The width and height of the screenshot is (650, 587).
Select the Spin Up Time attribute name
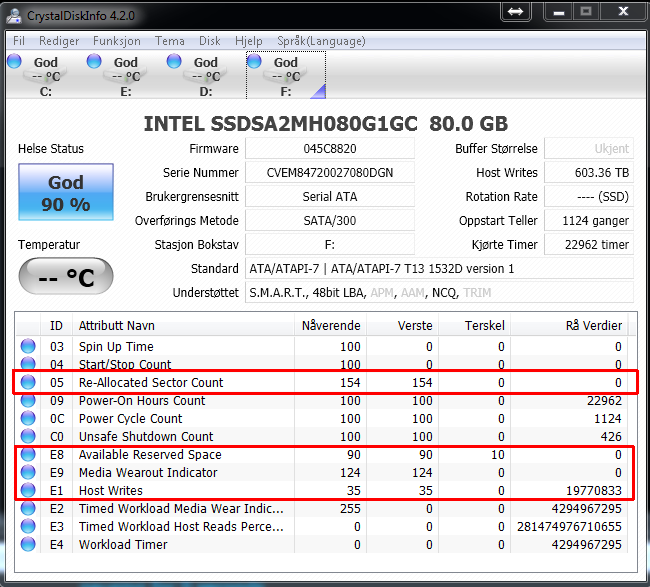point(116,346)
